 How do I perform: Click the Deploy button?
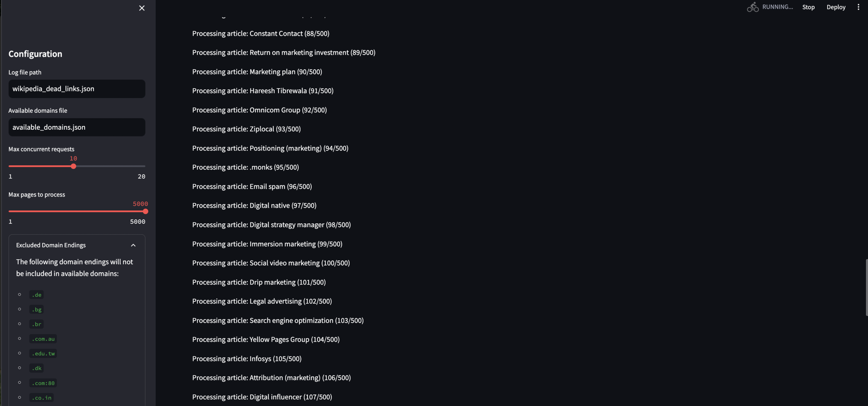(836, 7)
